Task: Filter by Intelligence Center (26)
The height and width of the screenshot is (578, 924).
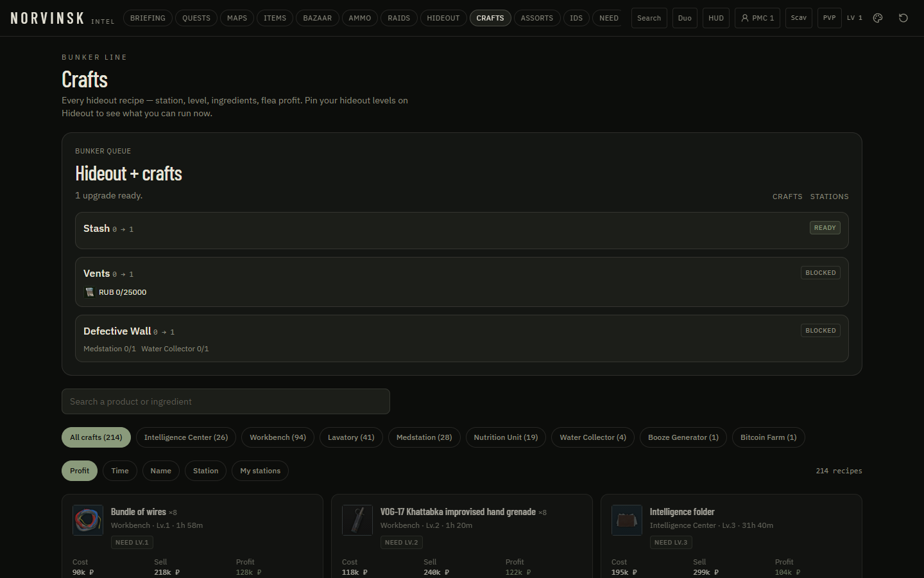Action: (x=186, y=437)
